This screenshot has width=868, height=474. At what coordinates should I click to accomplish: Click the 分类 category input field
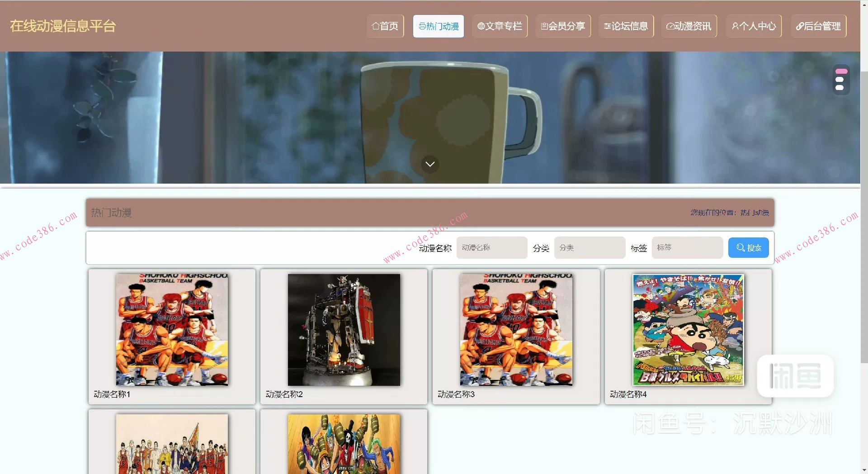590,248
